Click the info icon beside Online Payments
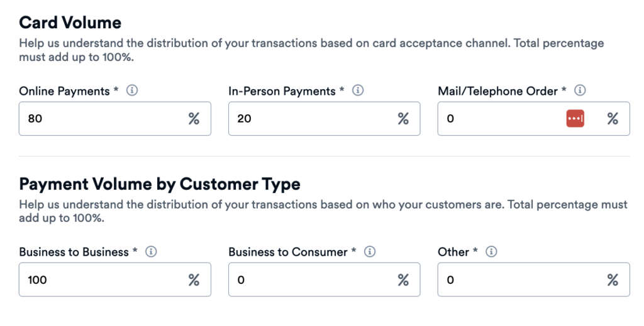This screenshot has height=326, width=644. tap(132, 90)
